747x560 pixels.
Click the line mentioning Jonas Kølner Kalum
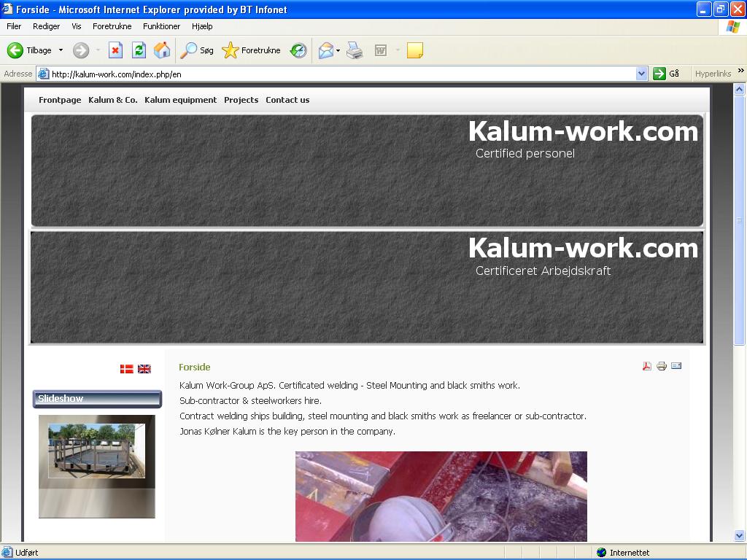tap(287, 432)
